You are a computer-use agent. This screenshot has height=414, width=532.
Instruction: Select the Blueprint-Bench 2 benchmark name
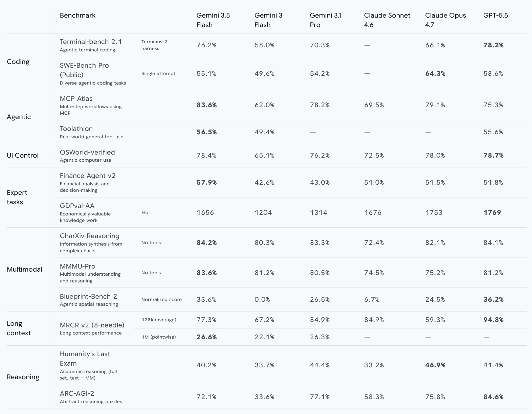(x=88, y=296)
